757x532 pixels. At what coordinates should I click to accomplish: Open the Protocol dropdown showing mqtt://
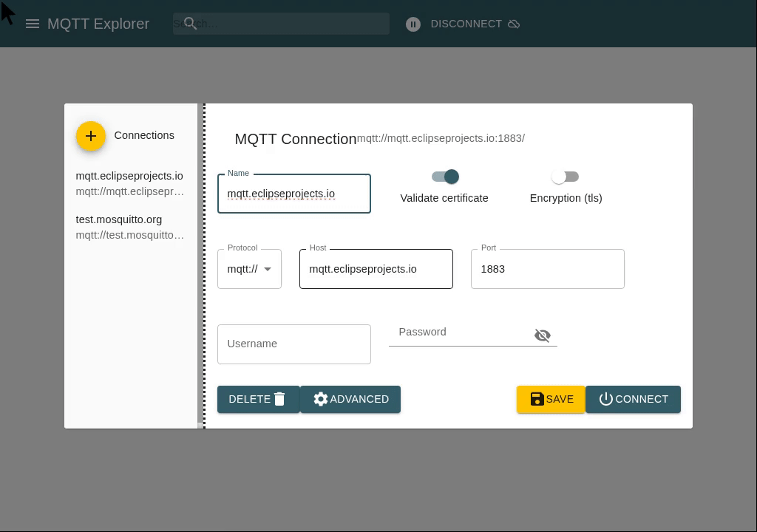pyautogui.click(x=249, y=269)
